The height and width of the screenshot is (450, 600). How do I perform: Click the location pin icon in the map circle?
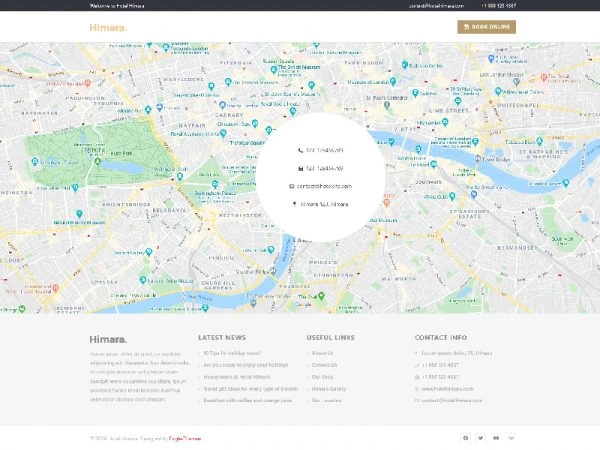(294, 204)
